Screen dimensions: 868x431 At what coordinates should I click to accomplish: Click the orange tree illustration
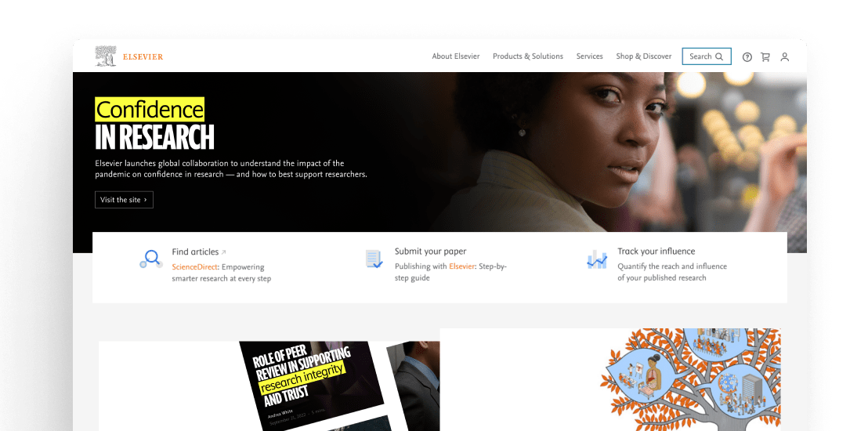[690, 379]
